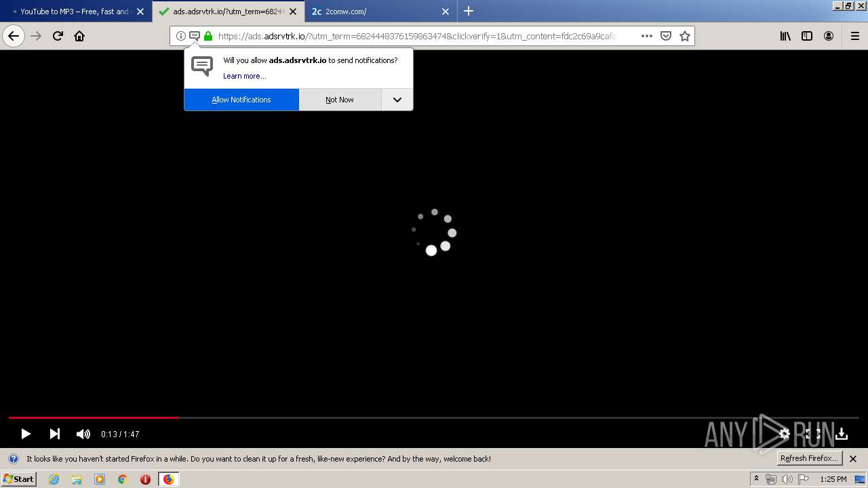The width and height of the screenshot is (868, 488).
Task: Click the video time 0:13 / 1:47
Action: pos(120,434)
